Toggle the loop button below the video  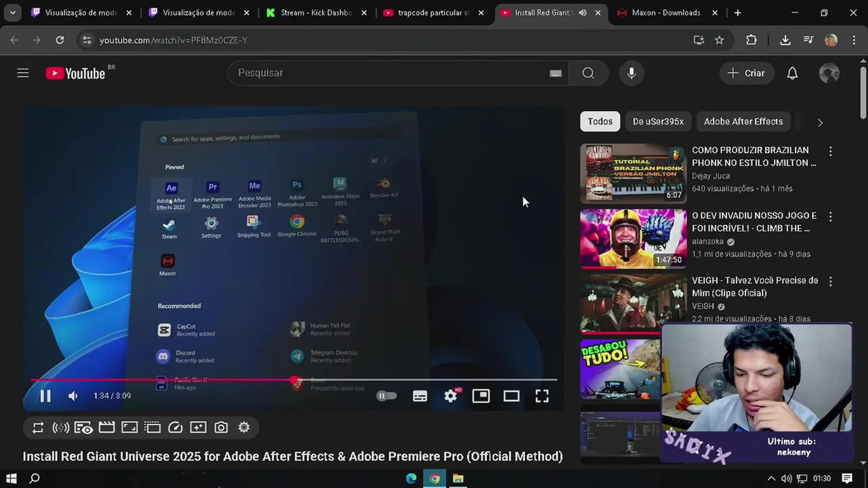[x=38, y=428]
